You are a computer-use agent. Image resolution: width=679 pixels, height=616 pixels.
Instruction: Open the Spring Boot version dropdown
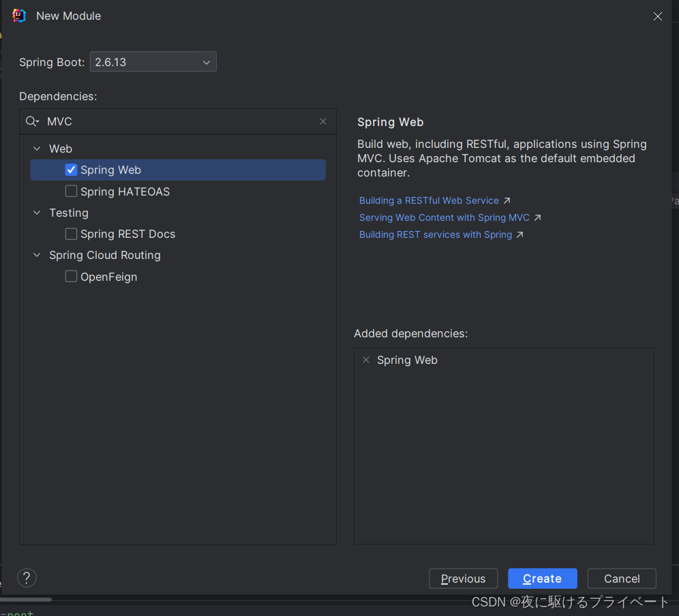click(x=153, y=62)
